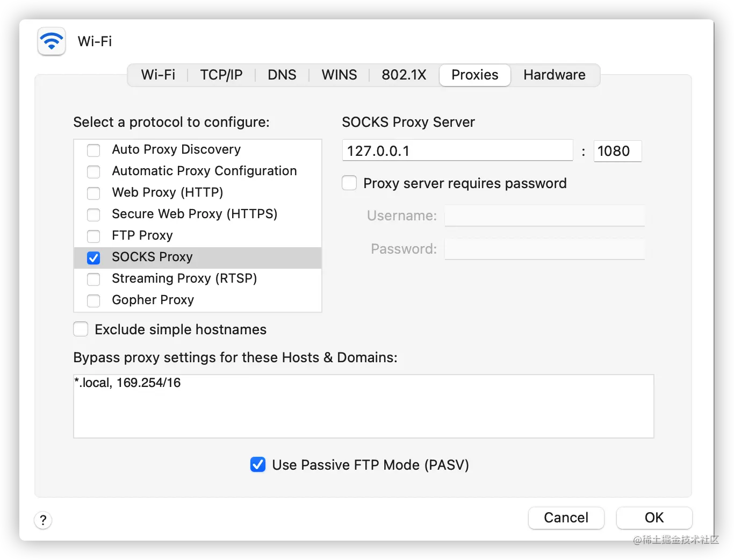
Task: Click the 1080 port number field
Action: pyautogui.click(x=617, y=150)
